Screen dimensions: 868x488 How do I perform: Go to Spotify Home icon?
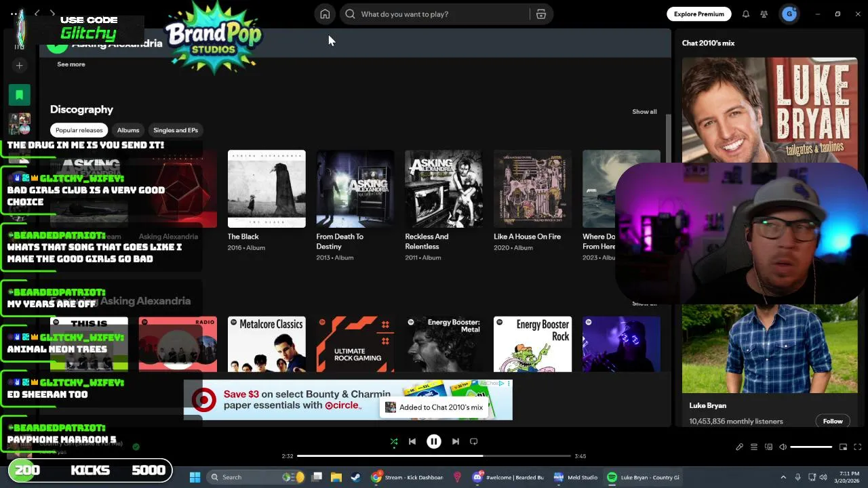pos(325,14)
